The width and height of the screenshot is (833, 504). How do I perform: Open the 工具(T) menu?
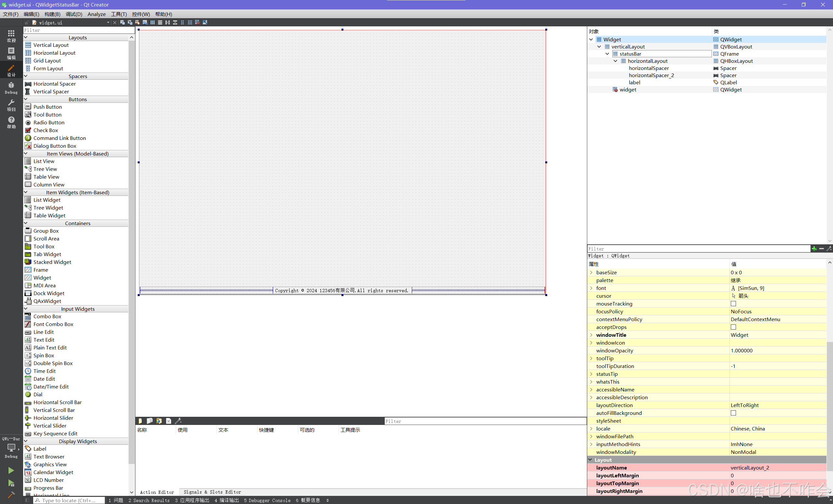[119, 14]
